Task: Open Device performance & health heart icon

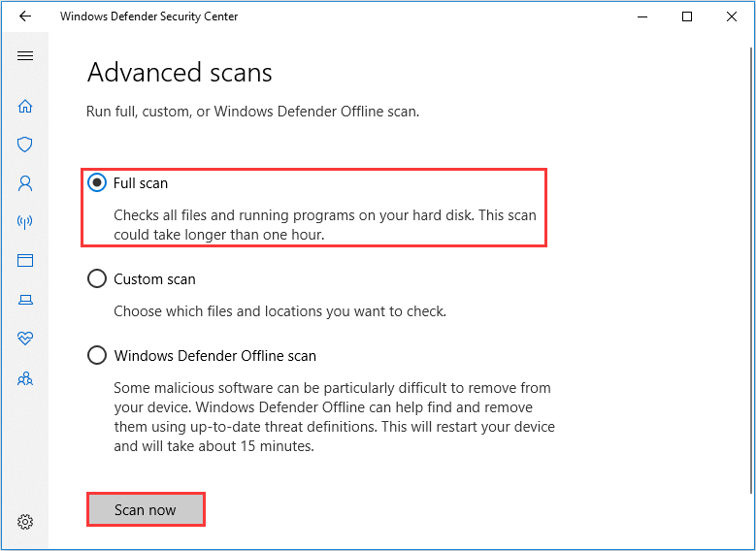Action: (x=25, y=339)
